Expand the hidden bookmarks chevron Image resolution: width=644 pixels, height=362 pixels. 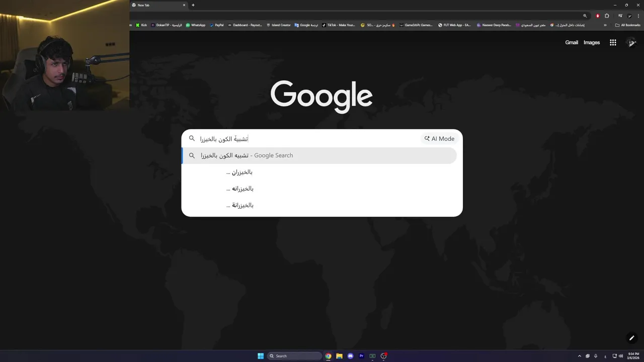[605, 25]
